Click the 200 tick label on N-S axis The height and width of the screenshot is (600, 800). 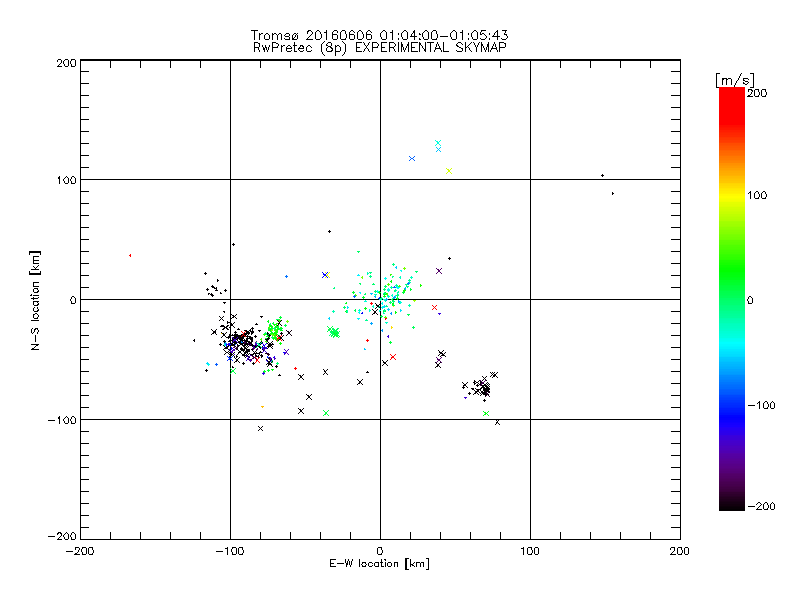coord(66,63)
